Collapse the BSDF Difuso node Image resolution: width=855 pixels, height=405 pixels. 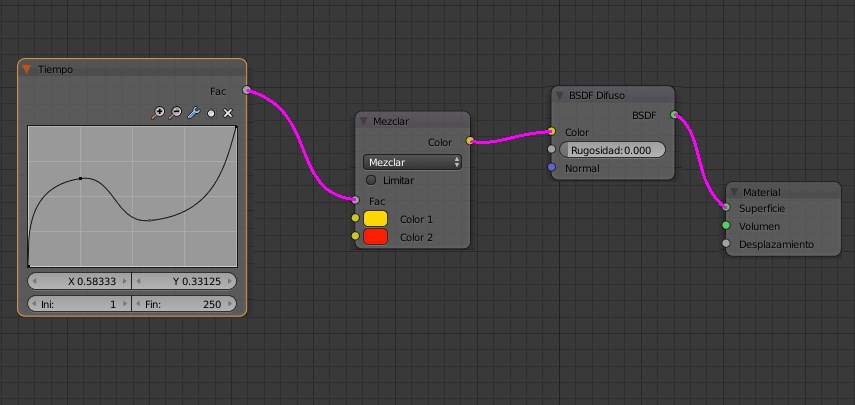559,95
